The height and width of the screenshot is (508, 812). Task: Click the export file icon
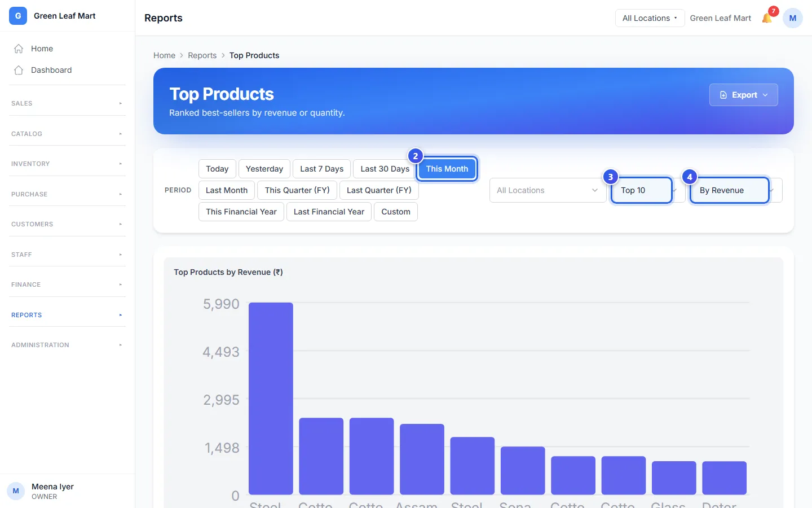pyautogui.click(x=723, y=95)
